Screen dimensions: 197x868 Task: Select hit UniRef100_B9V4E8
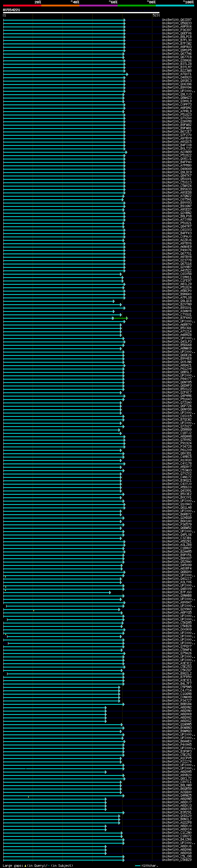click(177, 358)
